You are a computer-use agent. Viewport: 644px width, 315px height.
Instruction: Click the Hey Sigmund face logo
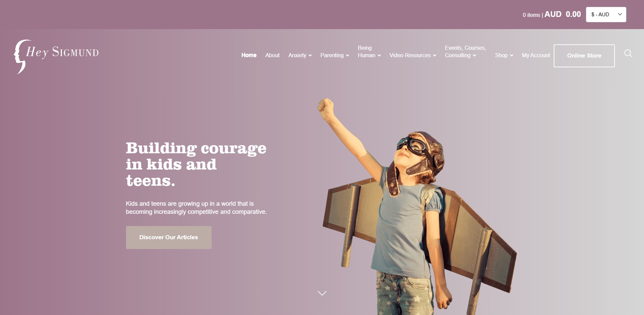coord(21,57)
